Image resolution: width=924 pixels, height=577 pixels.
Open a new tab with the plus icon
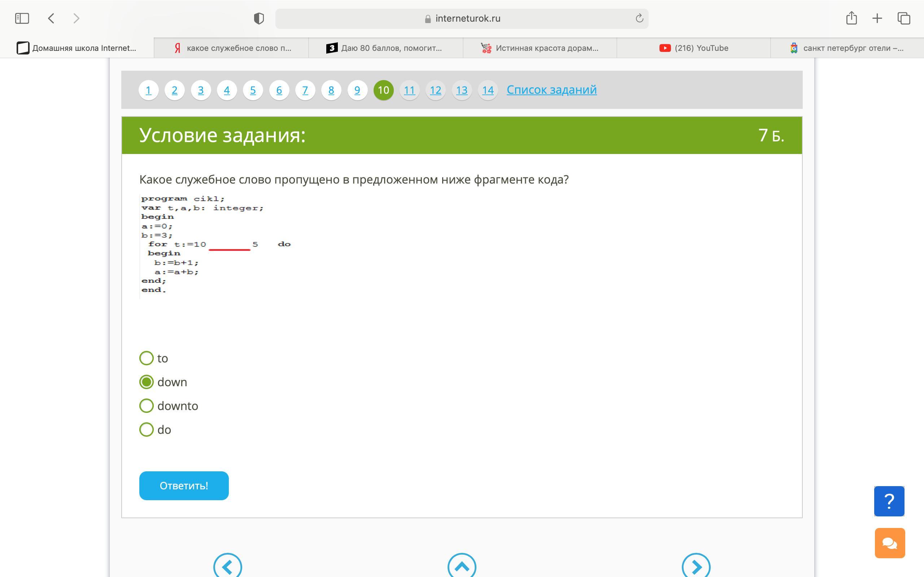pos(877,18)
